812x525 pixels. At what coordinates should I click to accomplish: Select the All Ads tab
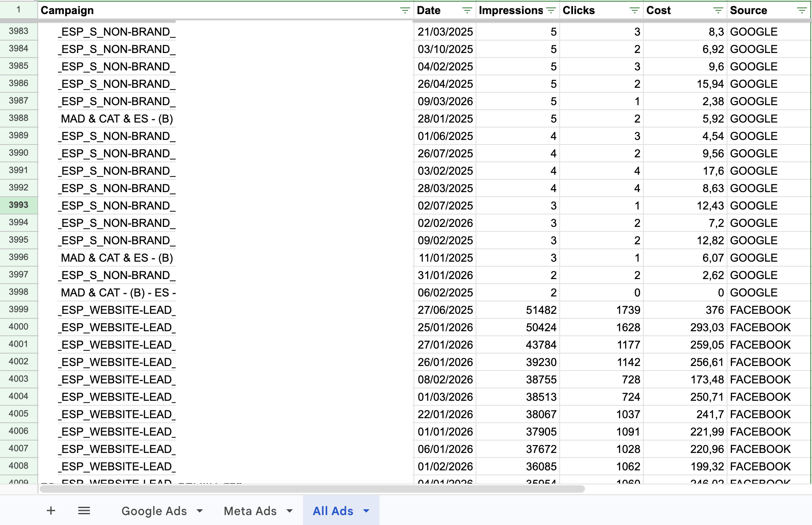coord(333,511)
